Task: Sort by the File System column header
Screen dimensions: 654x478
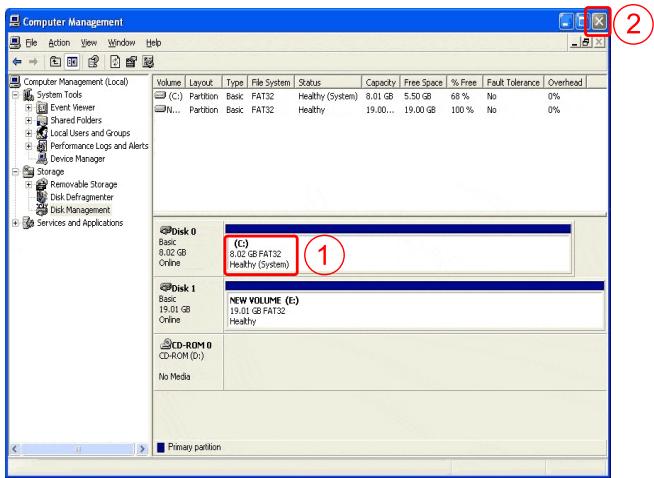Action: click(x=271, y=83)
